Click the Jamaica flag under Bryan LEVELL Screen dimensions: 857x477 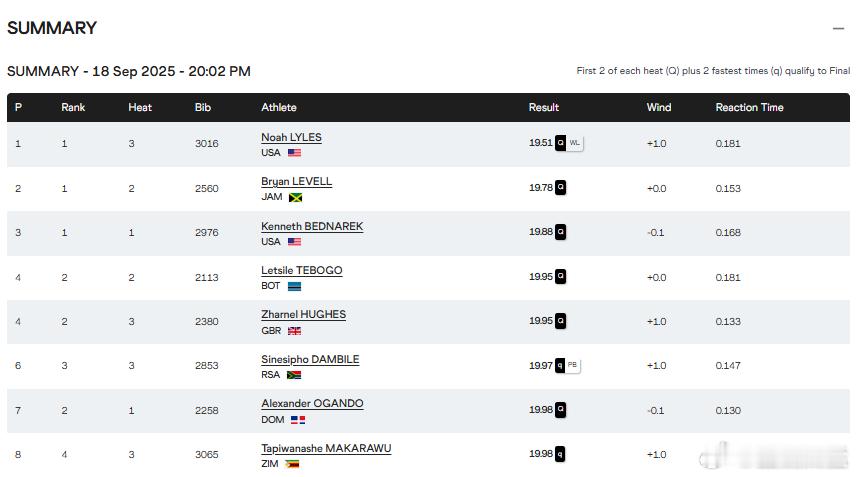(295, 197)
